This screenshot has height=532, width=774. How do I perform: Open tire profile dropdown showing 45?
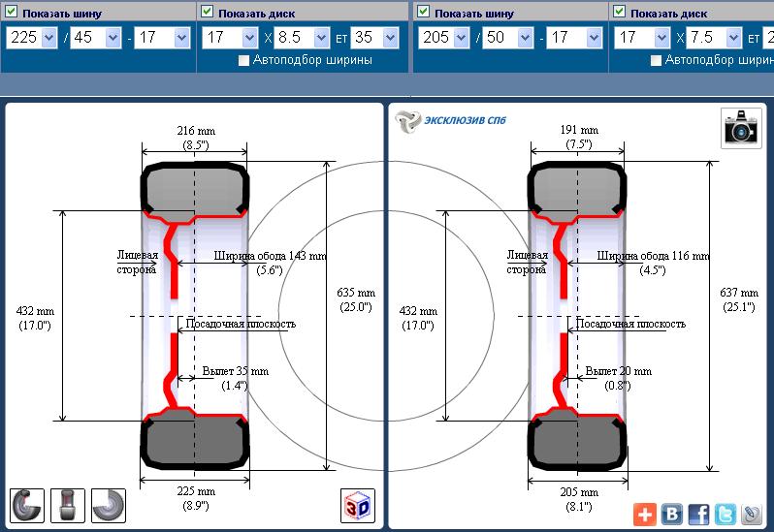pyautogui.click(x=93, y=37)
